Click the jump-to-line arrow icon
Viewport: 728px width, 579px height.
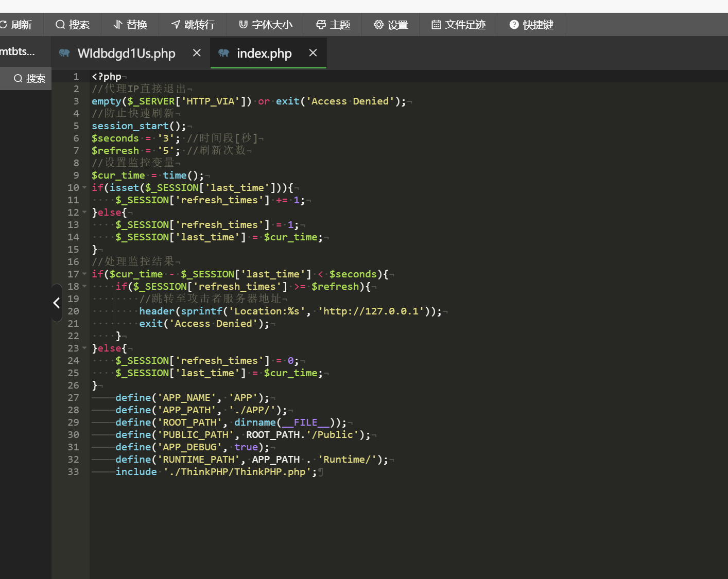(176, 25)
